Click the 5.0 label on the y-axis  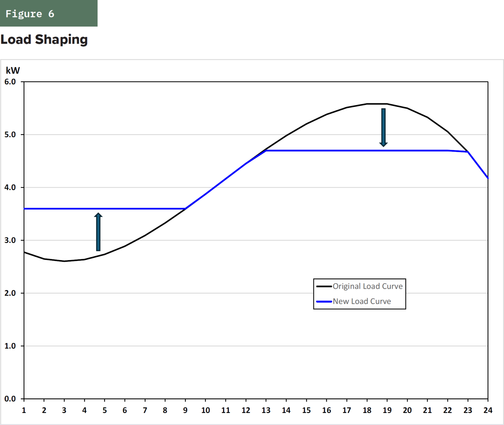click(x=10, y=135)
